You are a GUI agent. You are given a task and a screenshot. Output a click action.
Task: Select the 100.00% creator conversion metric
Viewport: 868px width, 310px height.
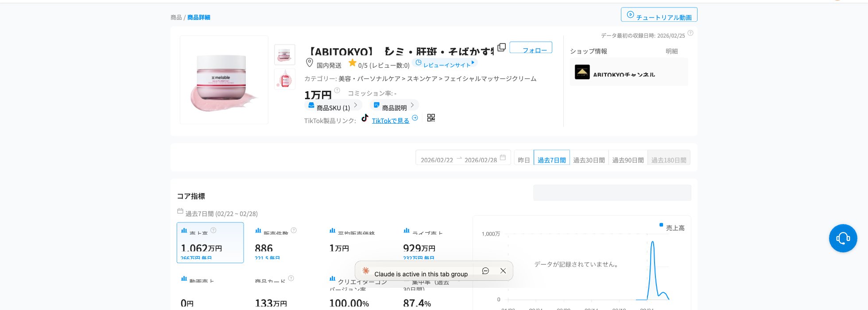click(x=359, y=291)
